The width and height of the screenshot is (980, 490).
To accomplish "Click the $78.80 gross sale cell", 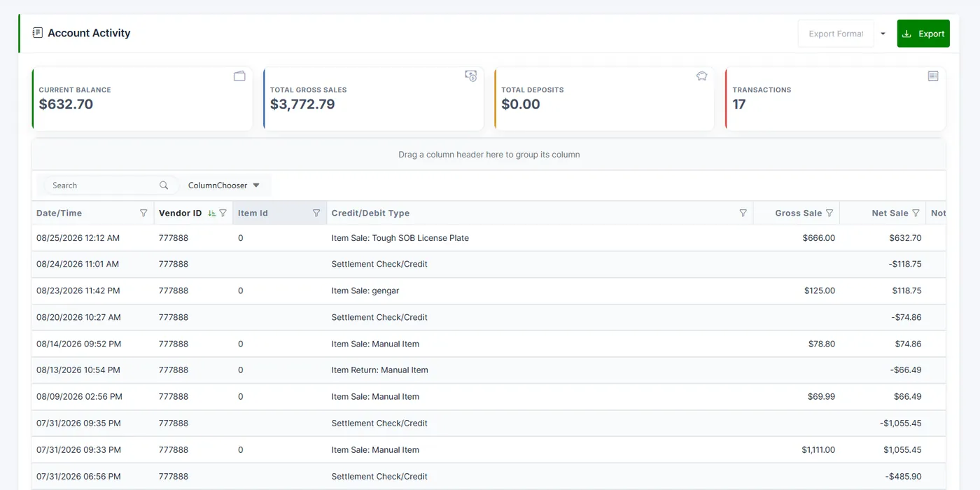I will tap(797, 344).
